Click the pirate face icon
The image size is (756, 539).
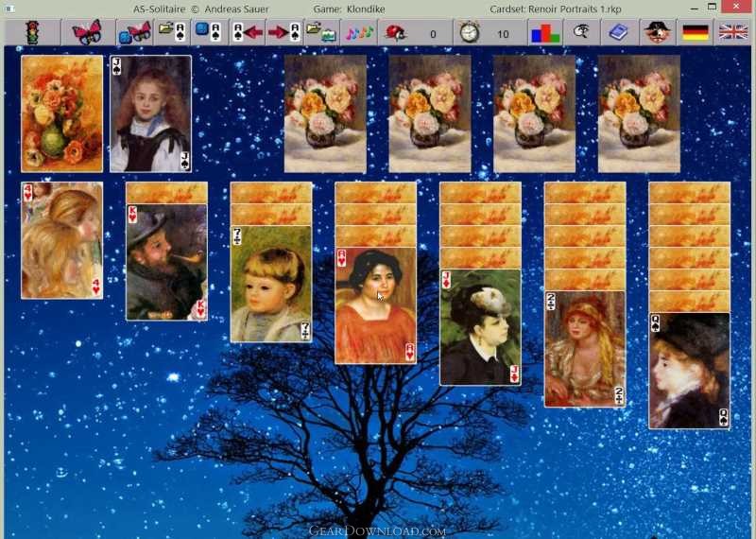pyautogui.click(x=658, y=33)
